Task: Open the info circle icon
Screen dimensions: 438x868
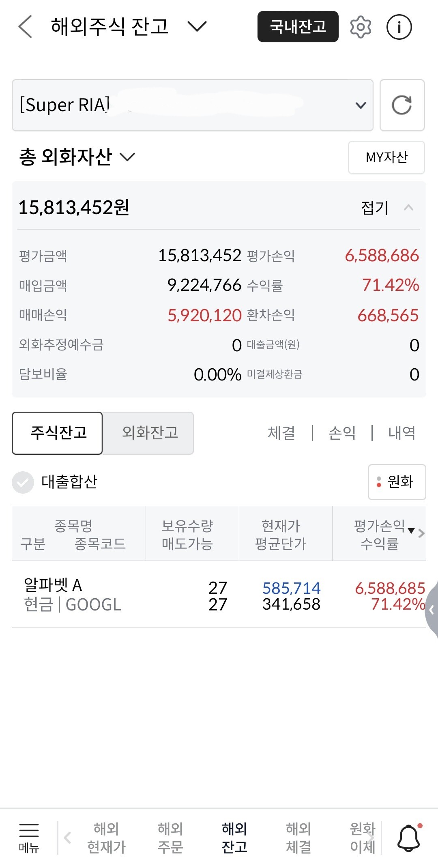Action: pyautogui.click(x=399, y=27)
